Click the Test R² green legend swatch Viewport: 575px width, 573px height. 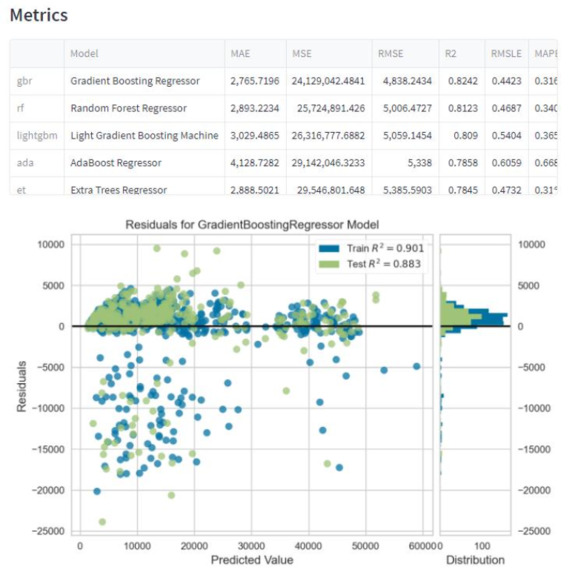coord(329,264)
